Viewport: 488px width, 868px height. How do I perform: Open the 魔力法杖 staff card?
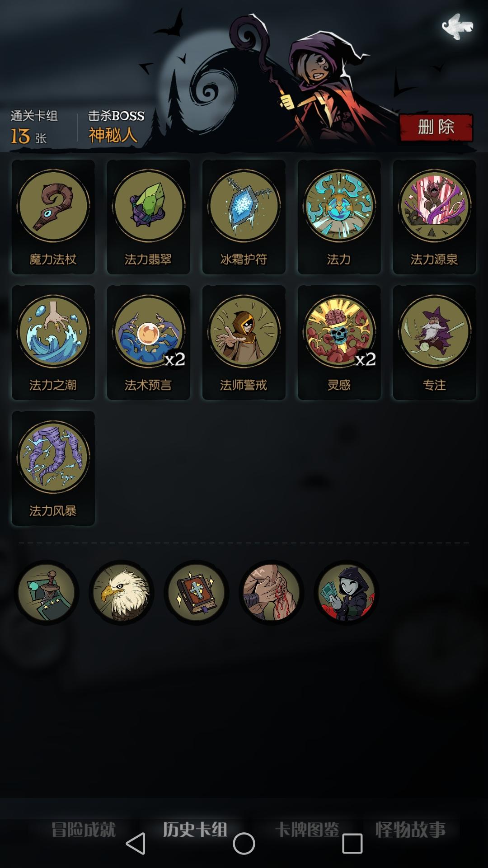(x=53, y=217)
